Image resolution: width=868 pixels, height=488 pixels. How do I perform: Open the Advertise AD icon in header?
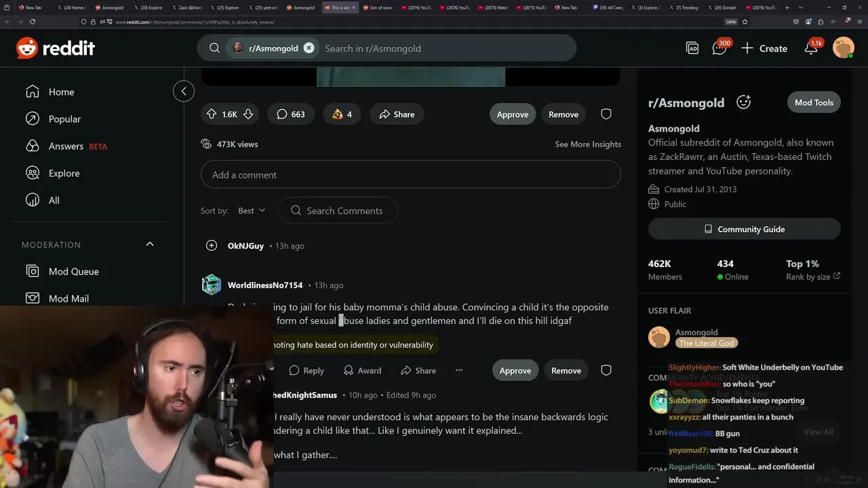(692, 48)
